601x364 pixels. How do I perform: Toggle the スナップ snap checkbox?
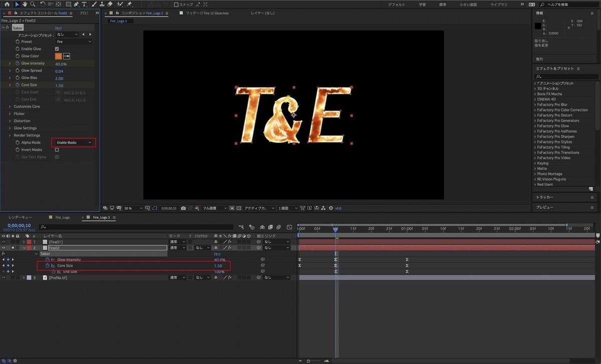[176, 5]
